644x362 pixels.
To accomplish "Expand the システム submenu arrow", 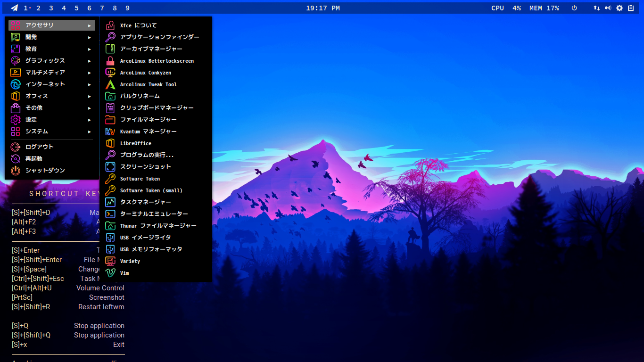I will tap(90, 132).
